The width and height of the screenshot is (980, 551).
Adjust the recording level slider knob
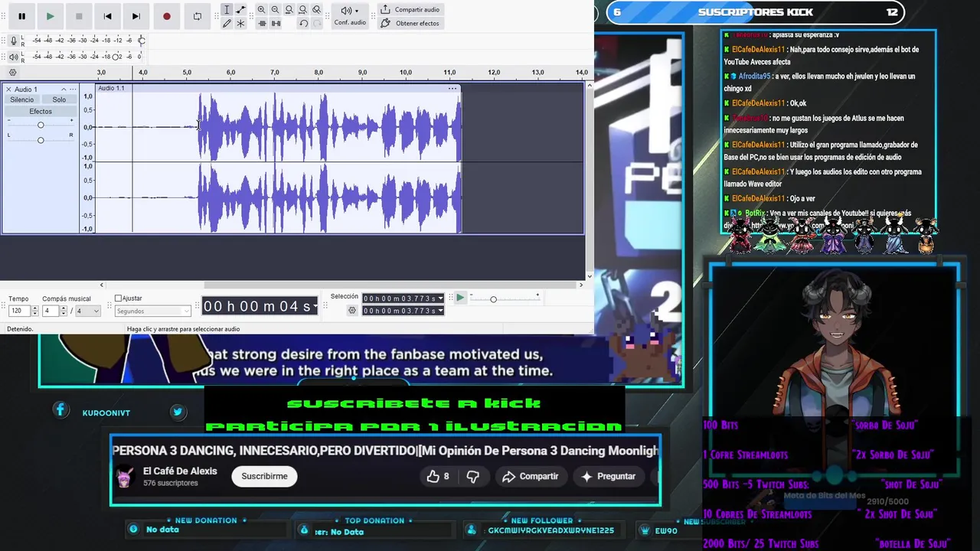[x=141, y=40]
